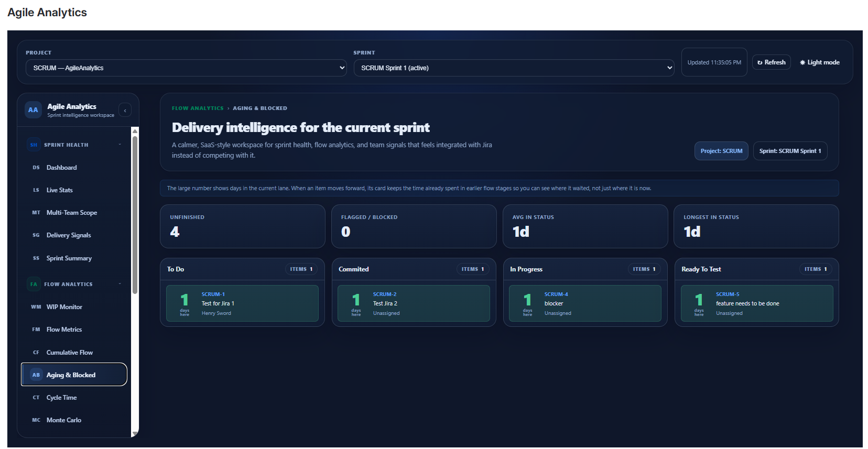Click the CF icon beside Cumulative Flow
The width and height of the screenshot is (868, 449).
click(x=36, y=353)
